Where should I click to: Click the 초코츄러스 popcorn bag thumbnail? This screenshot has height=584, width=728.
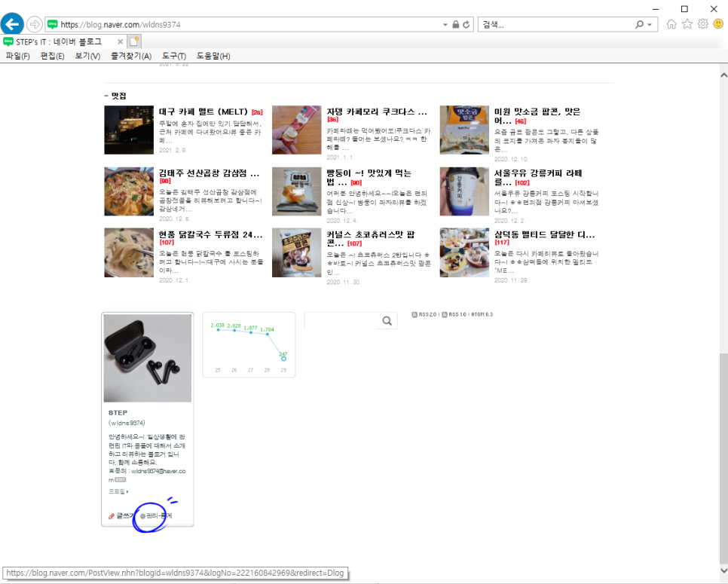(296, 252)
